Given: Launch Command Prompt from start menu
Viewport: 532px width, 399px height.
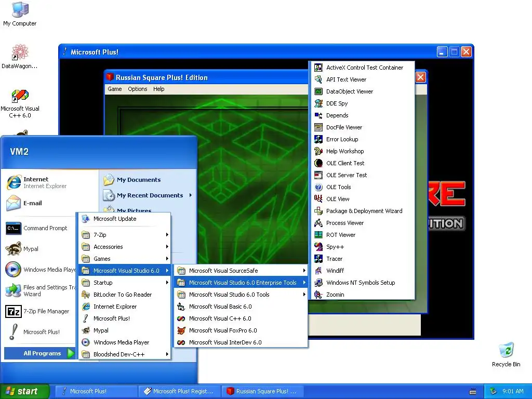Looking at the screenshot, I should point(40,228).
